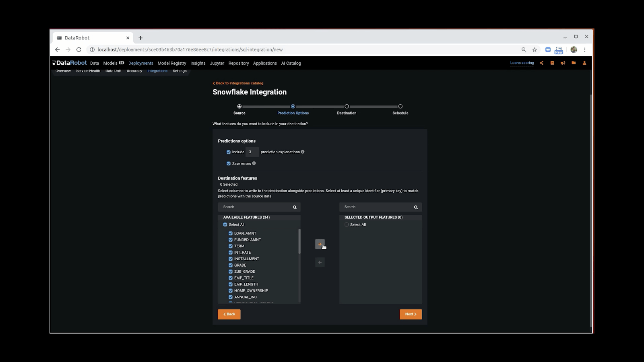Click Back to integrations catalog link
This screenshot has width=644, height=362.
[238, 83]
